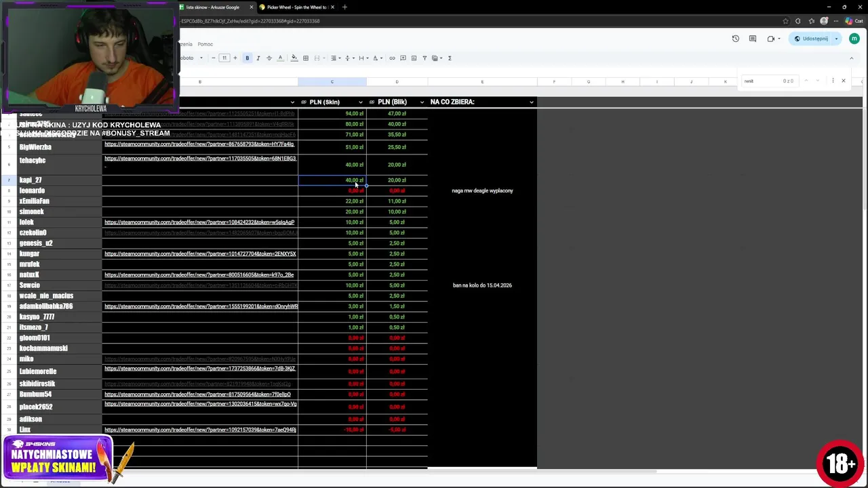This screenshot has width=868, height=488.
Task: Open the trade offer link for tehacyhc
Action: [x=200, y=159]
